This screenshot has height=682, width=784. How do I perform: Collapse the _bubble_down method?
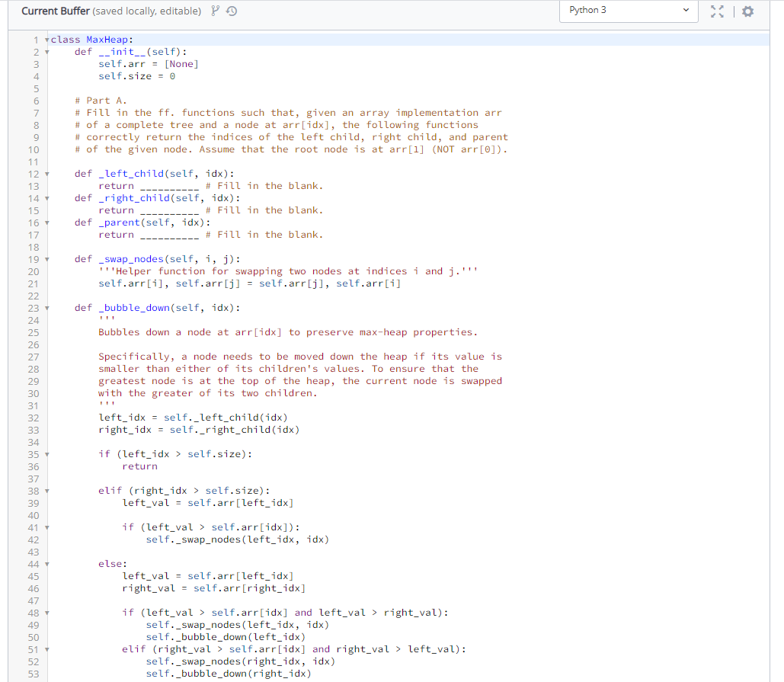coord(47,307)
